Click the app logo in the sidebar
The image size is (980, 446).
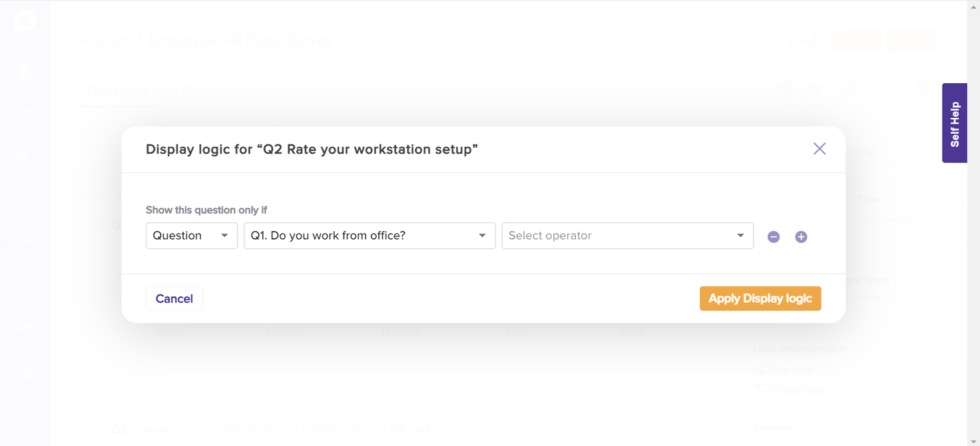point(25,21)
